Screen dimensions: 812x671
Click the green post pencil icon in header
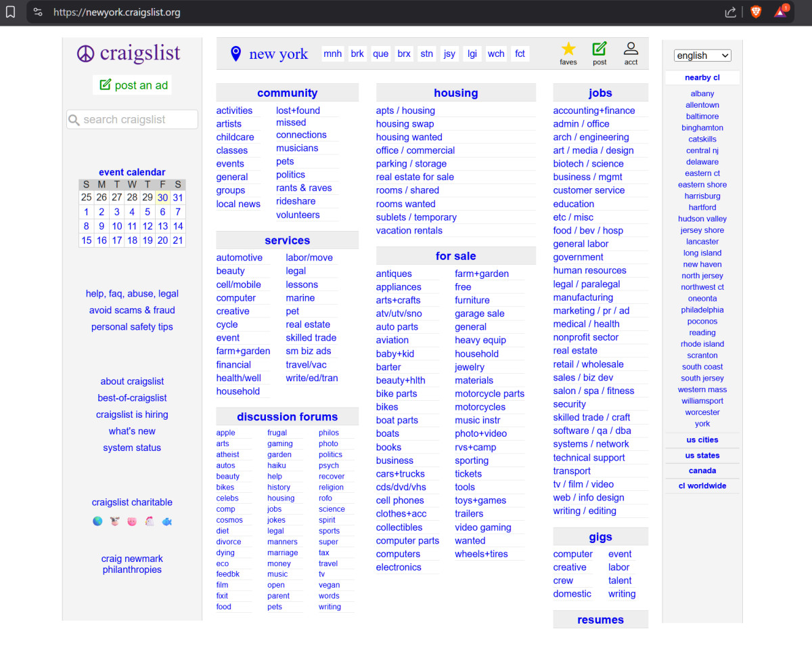tap(600, 49)
